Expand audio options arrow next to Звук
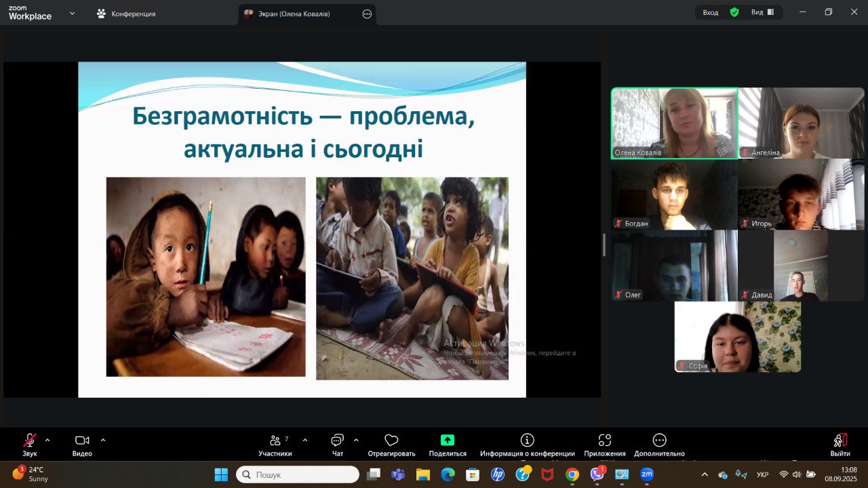This screenshot has height=488, width=868. [47, 440]
